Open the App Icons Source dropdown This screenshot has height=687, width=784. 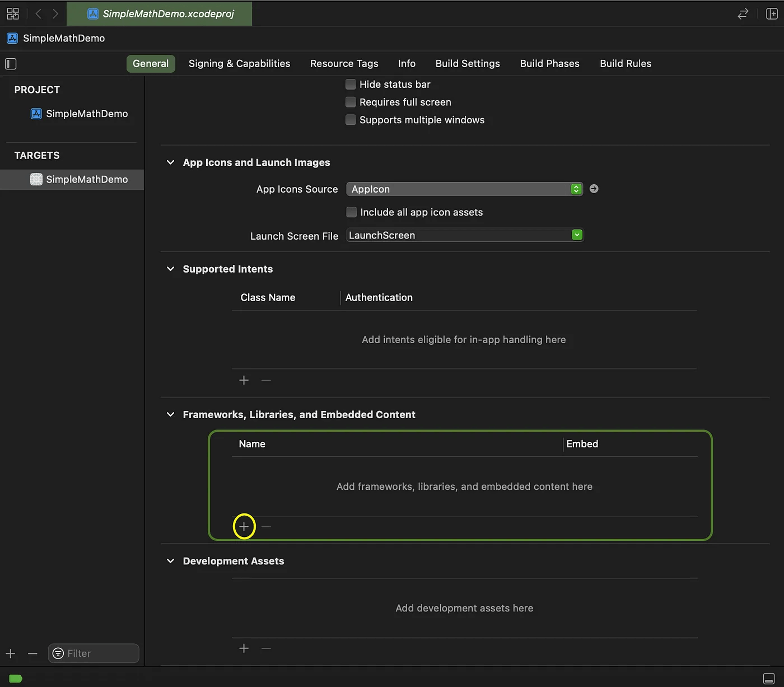(464, 189)
